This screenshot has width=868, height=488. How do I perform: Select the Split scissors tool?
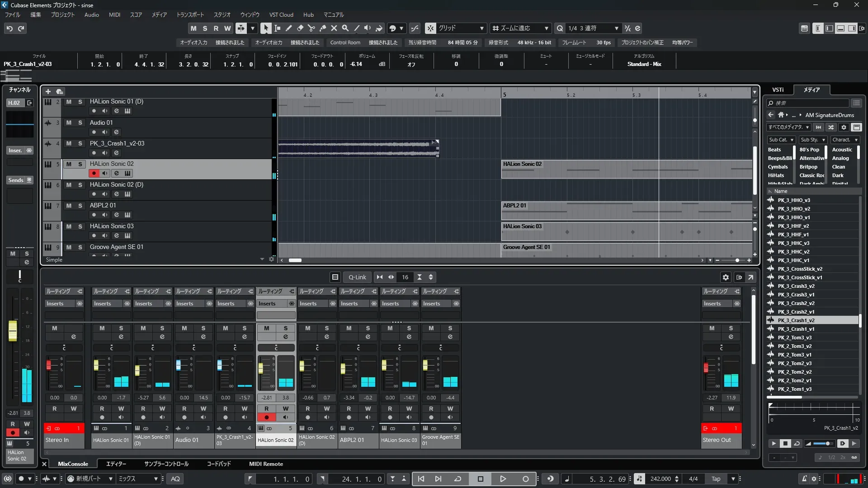click(x=311, y=28)
